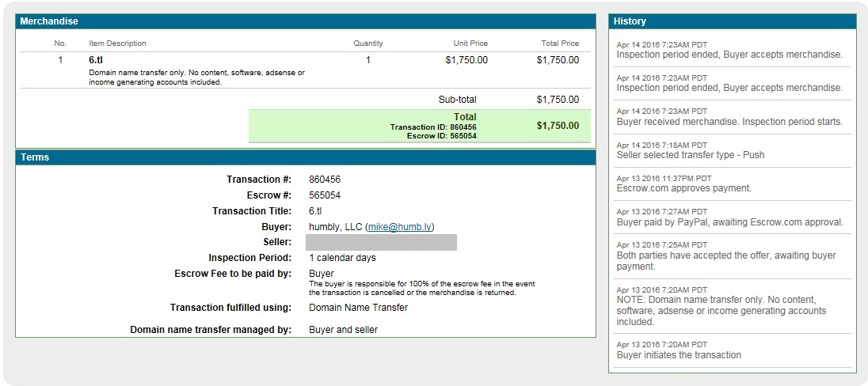Viewport: 868px width, 386px height.
Task: Click the green highlighted Total amount
Action: click(558, 126)
